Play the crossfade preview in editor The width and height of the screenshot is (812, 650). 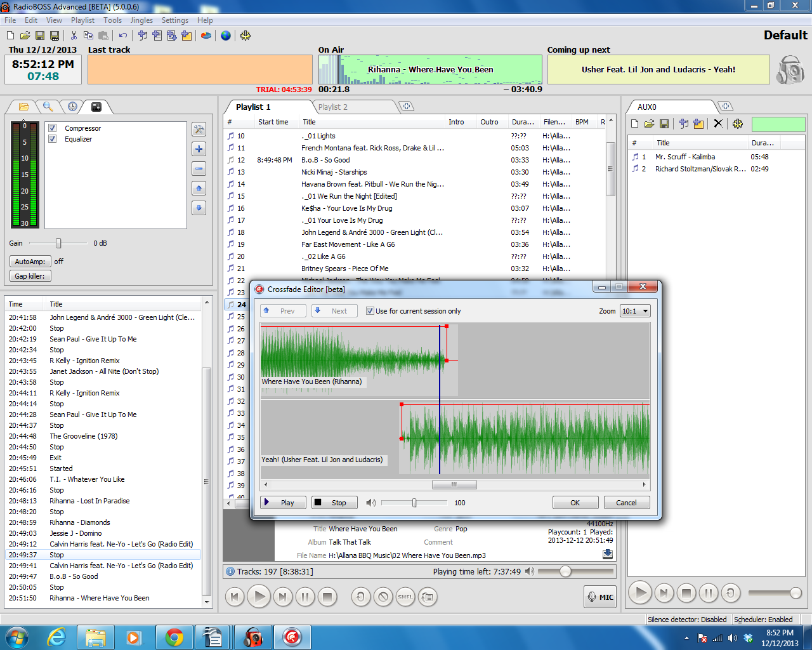283,503
